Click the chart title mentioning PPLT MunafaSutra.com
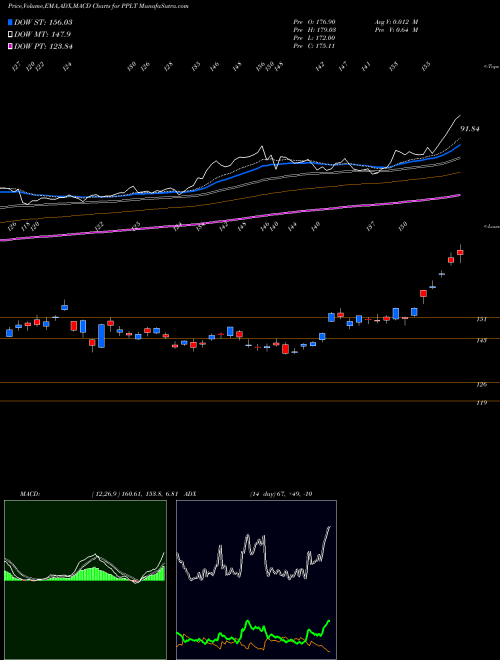The height and width of the screenshot is (660, 500). click(x=98, y=6)
